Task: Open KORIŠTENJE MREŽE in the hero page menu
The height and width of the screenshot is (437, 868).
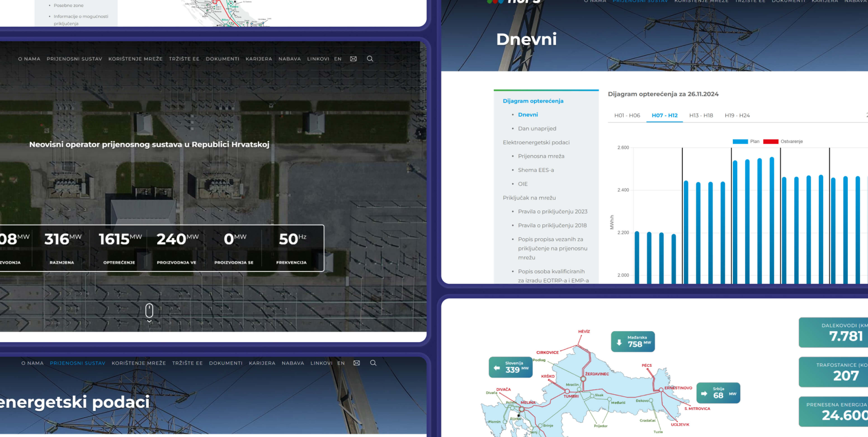Action: click(x=135, y=59)
